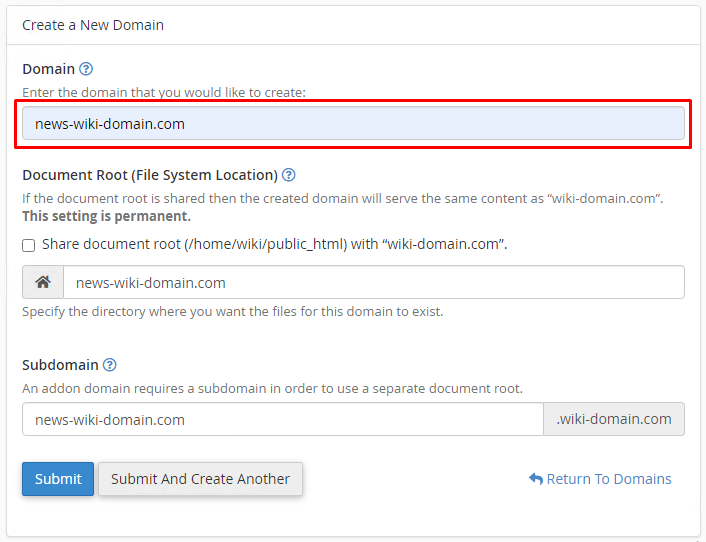706x542 pixels.
Task: Click the Document Root section label
Action: pos(149,175)
